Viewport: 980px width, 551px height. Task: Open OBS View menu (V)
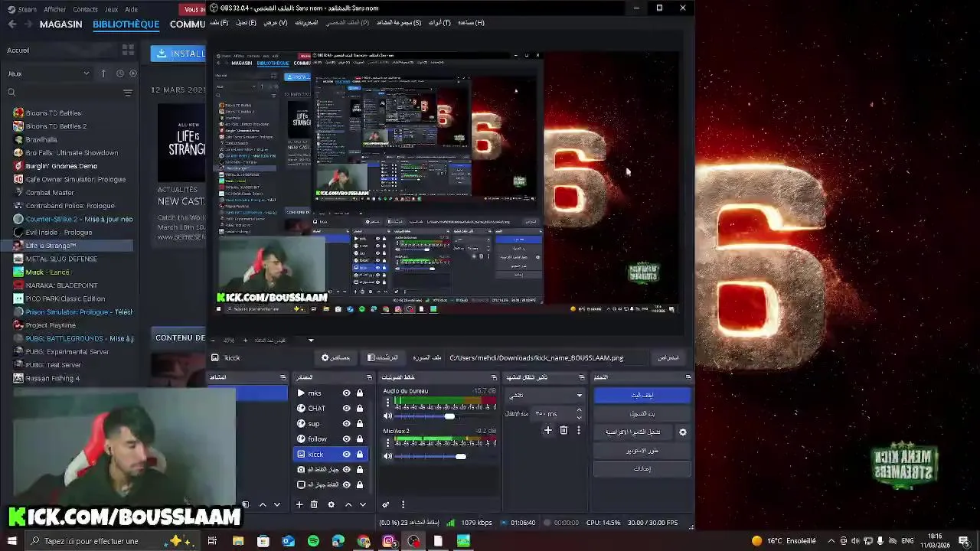pyautogui.click(x=276, y=22)
